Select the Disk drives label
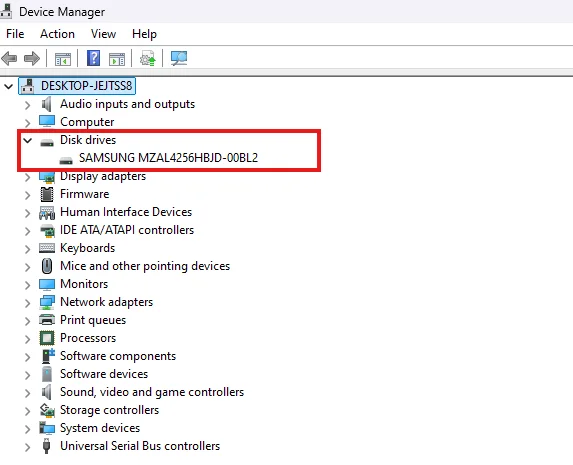 coord(88,140)
